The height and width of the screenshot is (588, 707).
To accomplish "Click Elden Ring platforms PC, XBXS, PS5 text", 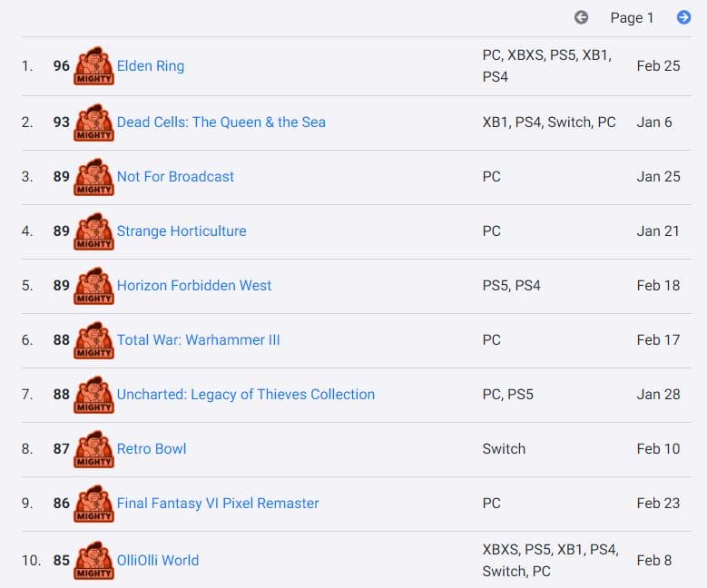I will [547, 66].
